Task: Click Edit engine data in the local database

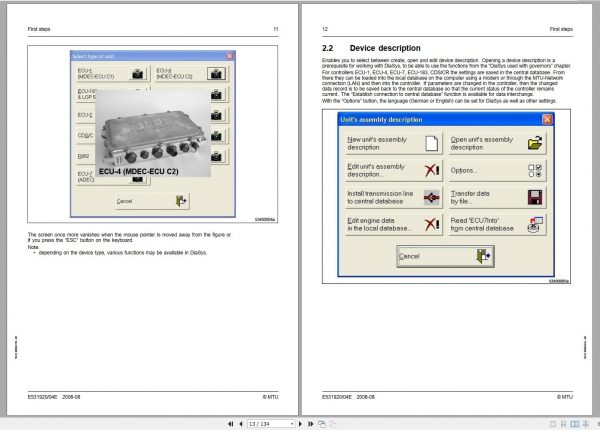Action: [x=394, y=225]
